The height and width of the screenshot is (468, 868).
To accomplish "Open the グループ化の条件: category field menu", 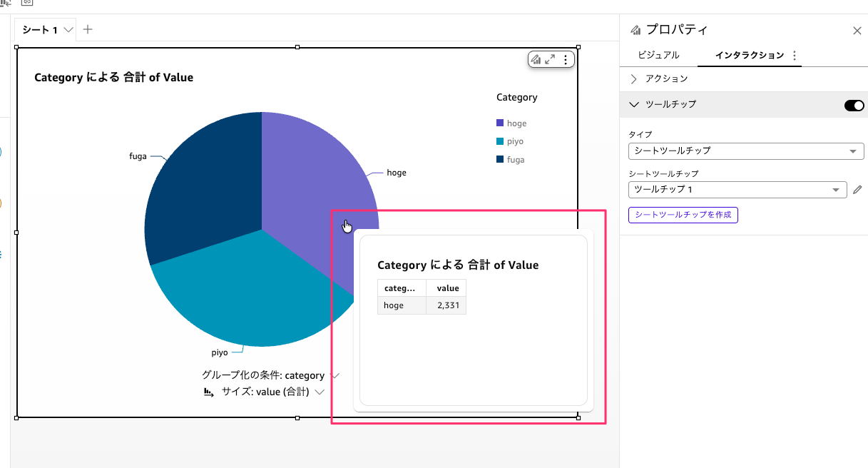I will coord(335,375).
